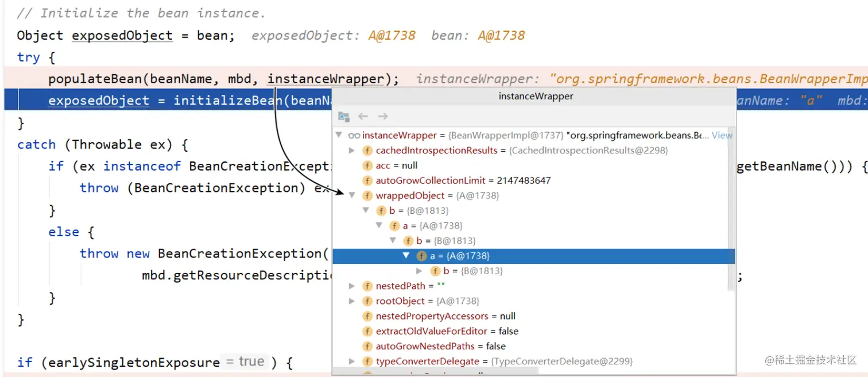Click the field icon of wrappedObject
The width and height of the screenshot is (868, 377).
click(367, 196)
